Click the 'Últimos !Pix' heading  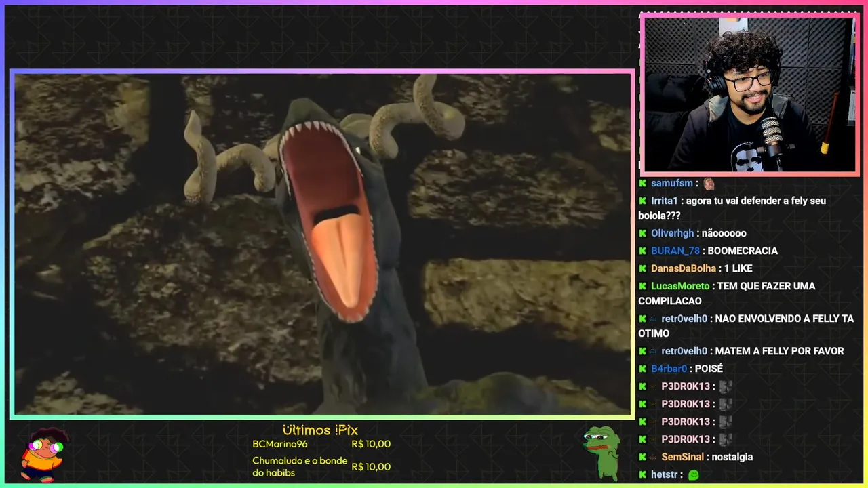pyautogui.click(x=320, y=430)
